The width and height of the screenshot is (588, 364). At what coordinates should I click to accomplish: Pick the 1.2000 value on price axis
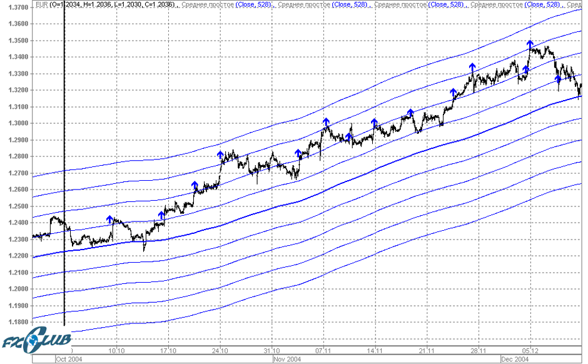pyautogui.click(x=18, y=289)
